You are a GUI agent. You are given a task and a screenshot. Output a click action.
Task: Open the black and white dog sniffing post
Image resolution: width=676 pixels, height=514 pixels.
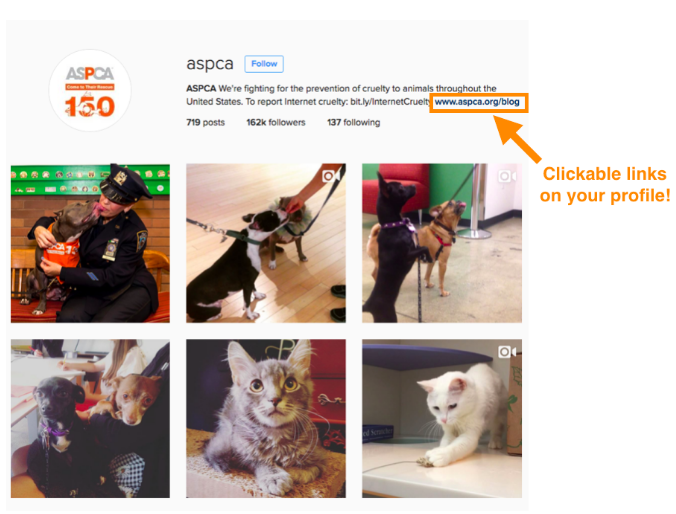[x=266, y=243]
